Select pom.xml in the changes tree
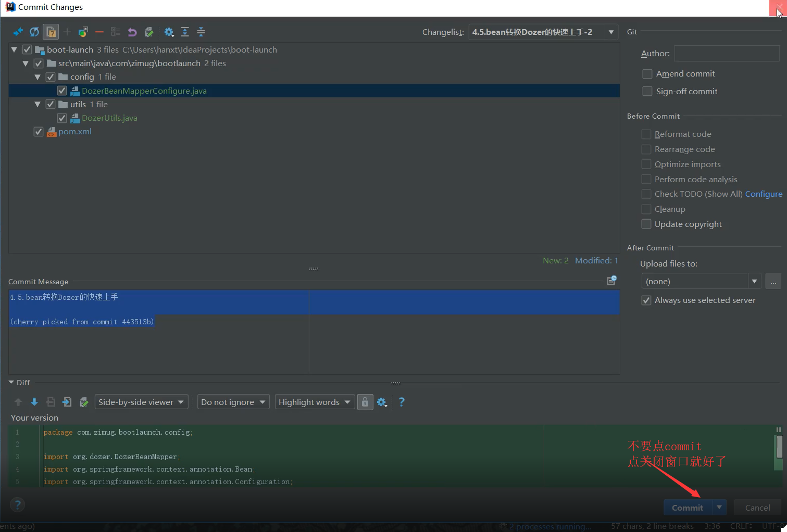Image resolution: width=787 pixels, height=532 pixels. click(74, 132)
